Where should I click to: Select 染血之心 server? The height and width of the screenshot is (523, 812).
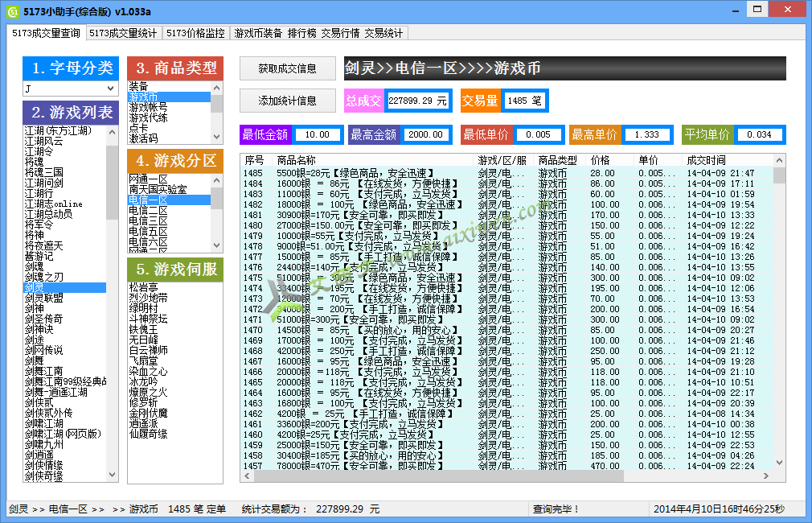tap(175, 371)
